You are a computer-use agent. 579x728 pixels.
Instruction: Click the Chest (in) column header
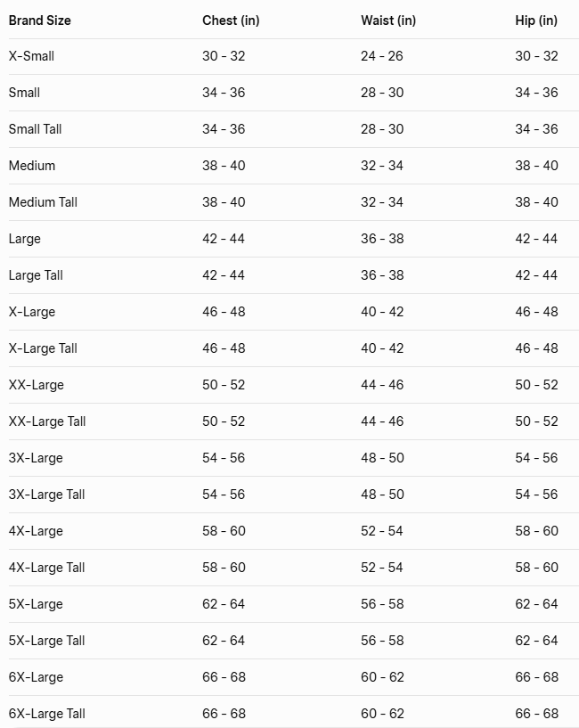pos(231,20)
